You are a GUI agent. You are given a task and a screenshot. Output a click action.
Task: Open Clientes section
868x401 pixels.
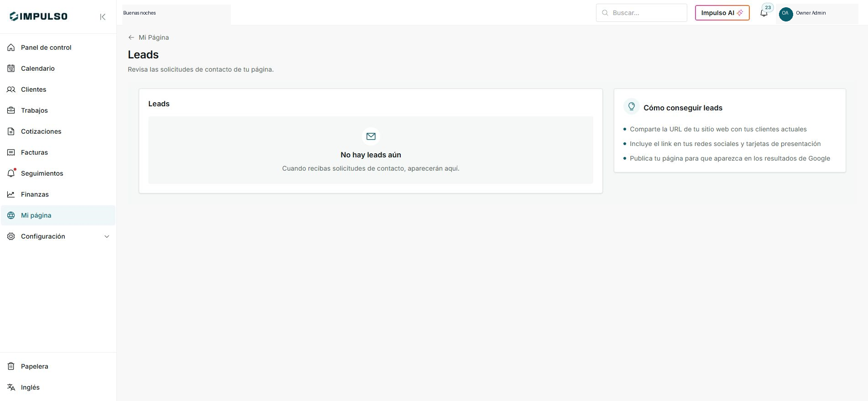(58, 89)
